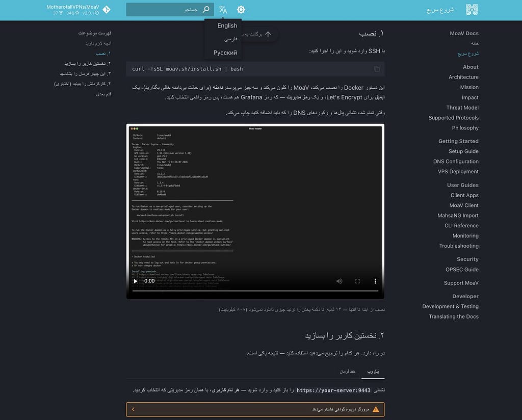Open Impact page in sidebar
The width and height of the screenshot is (522, 420).
[x=470, y=97]
